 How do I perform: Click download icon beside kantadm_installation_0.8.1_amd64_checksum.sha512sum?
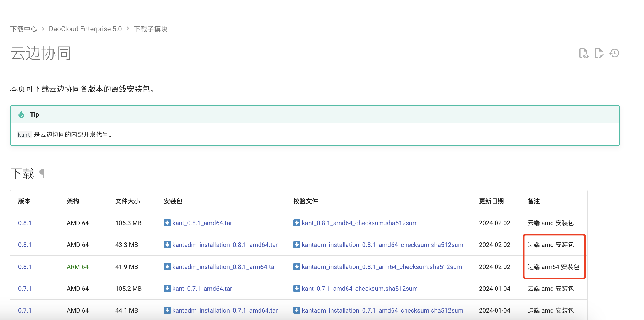296,245
